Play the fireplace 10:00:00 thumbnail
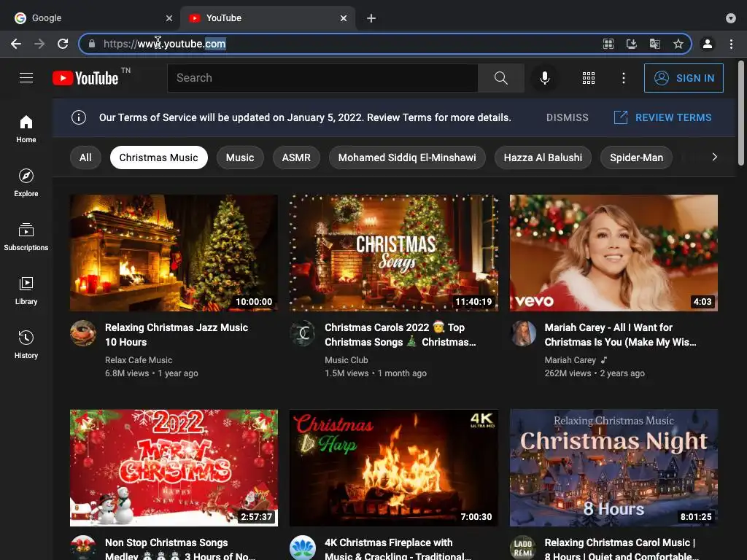The image size is (747, 560). pos(174,253)
